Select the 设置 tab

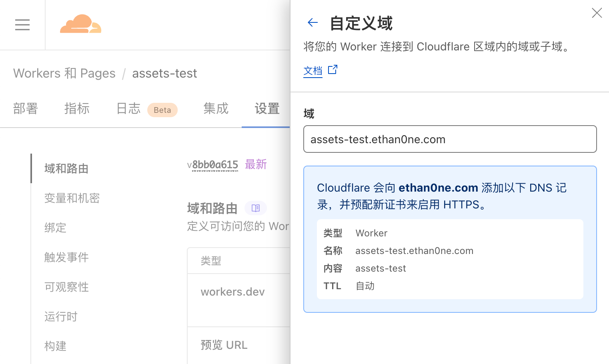pyautogui.click(x=267, y=108)
